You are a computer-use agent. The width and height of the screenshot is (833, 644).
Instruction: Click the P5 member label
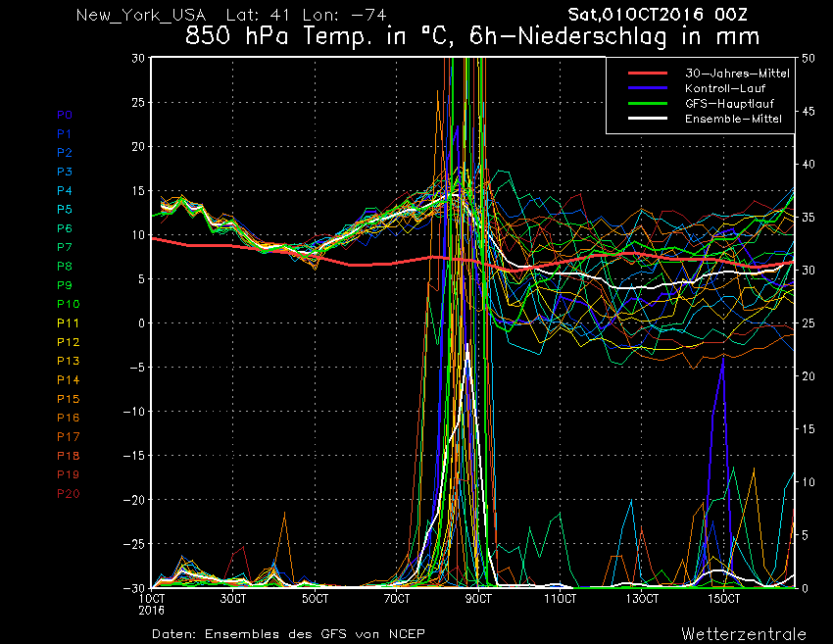65,210
